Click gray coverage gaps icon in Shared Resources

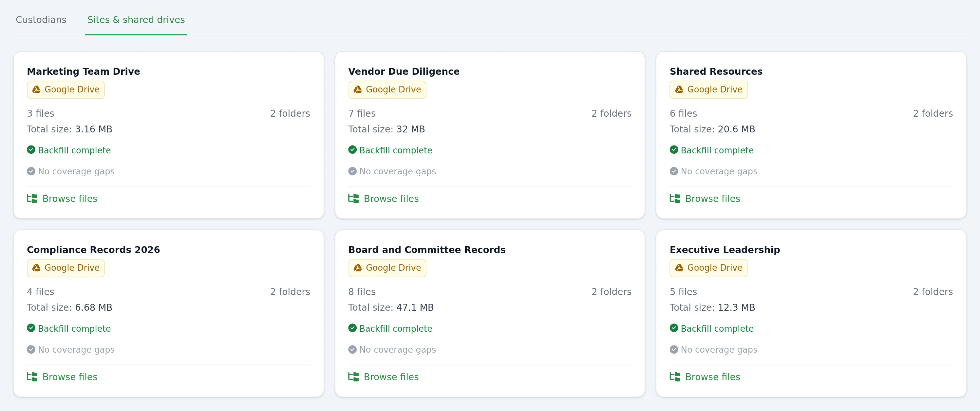674,171
